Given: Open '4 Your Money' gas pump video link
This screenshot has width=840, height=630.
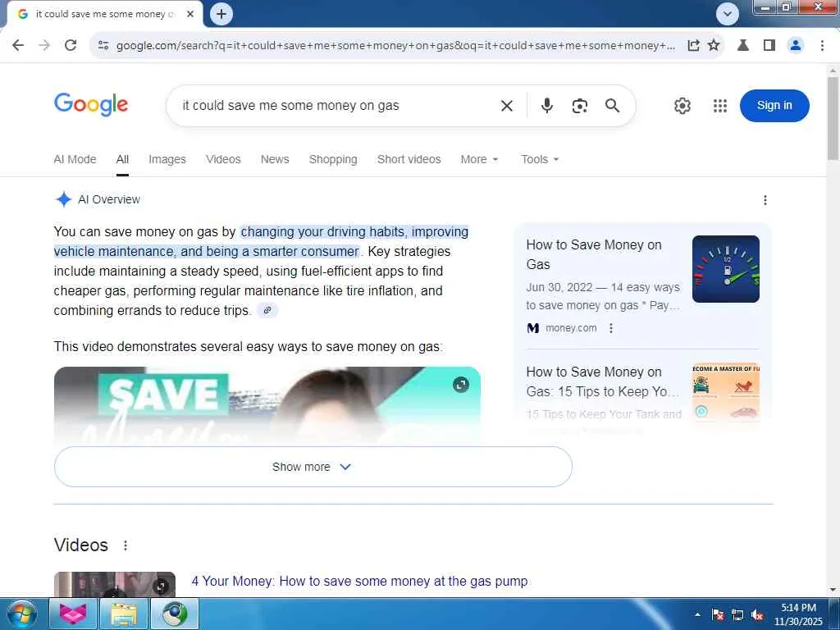Looking at the screenshot, I should coord(359,582).
